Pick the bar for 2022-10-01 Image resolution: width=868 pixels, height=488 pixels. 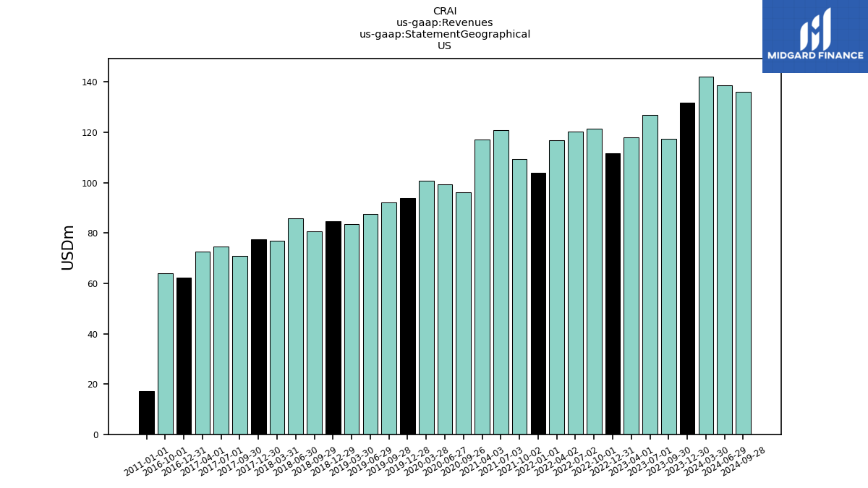coord(595,281)
